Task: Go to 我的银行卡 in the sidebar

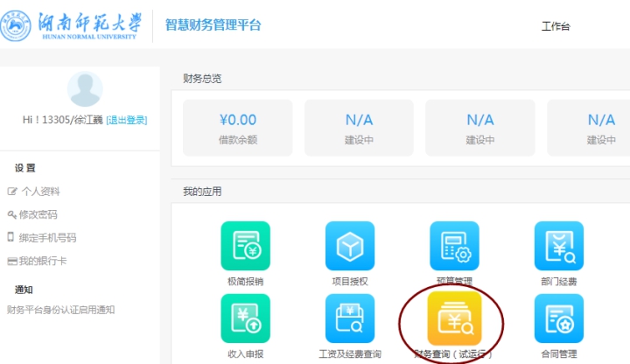Action: pos(43,261)
